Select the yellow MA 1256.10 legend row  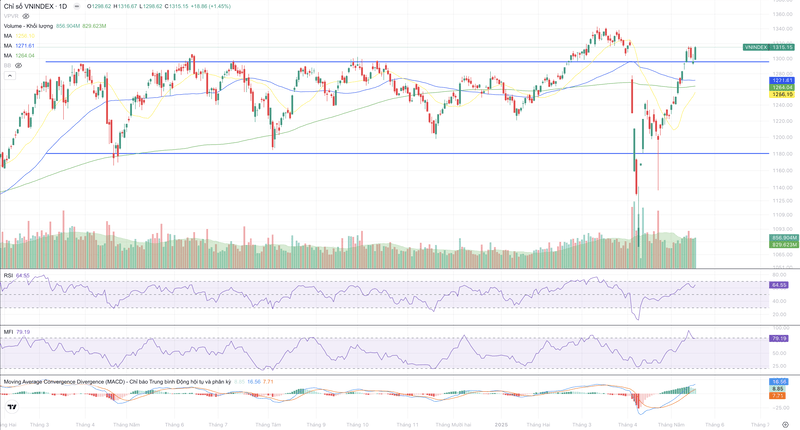(19, 36)
